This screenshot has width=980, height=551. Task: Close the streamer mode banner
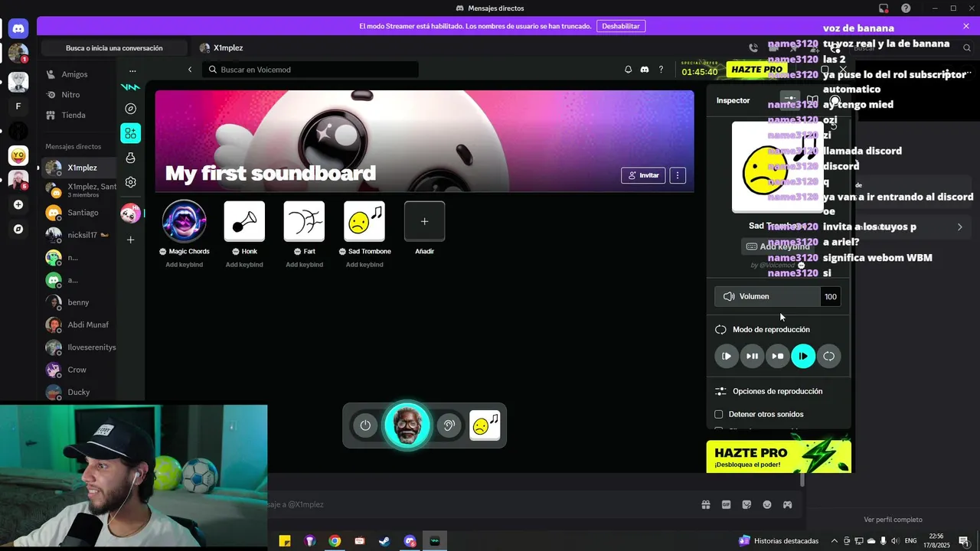[x=966, y=26]
